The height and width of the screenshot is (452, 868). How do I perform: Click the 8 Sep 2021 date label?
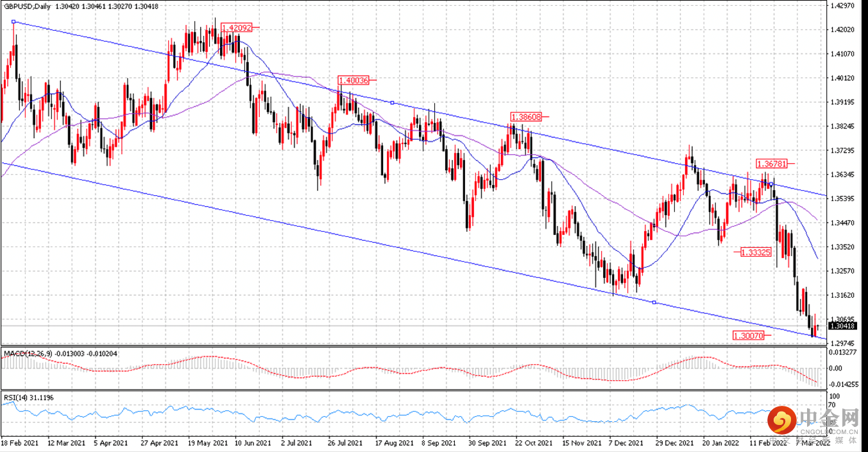point(439,443)
